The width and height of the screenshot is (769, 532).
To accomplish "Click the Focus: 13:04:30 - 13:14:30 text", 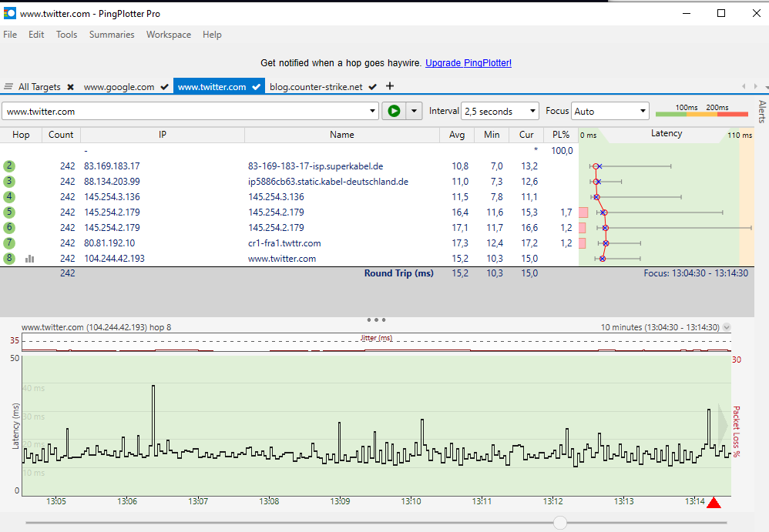I will [696, 273].
